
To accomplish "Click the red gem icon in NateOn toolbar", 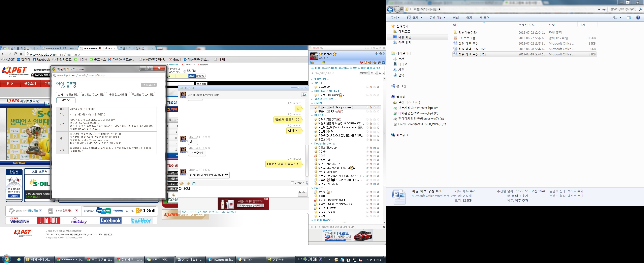I will [x=361, y=62].
